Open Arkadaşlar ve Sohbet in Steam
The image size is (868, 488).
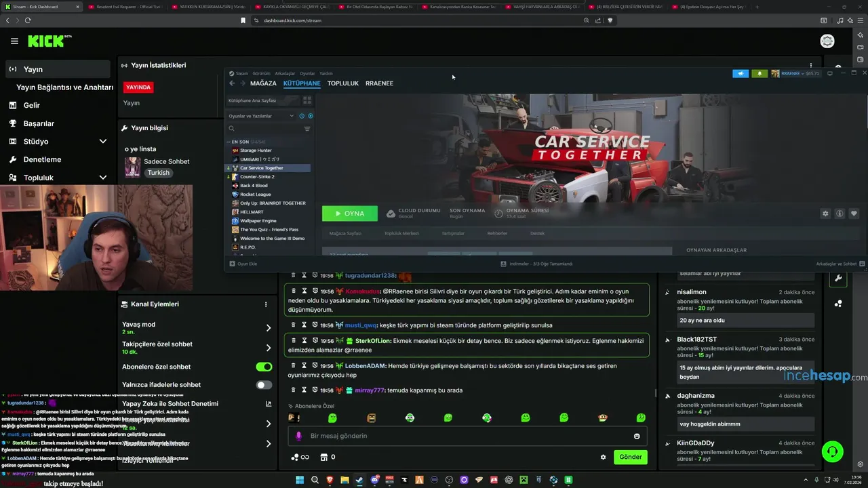(x=840, y=264)
